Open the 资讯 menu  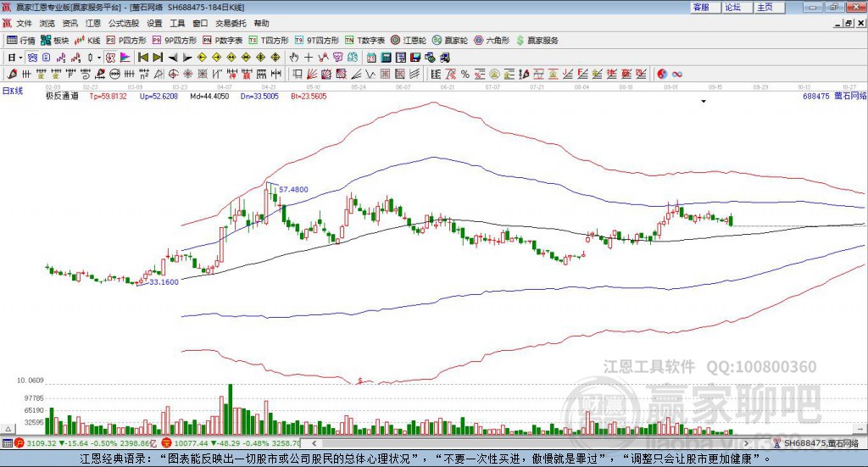click(x=70, y=23)
